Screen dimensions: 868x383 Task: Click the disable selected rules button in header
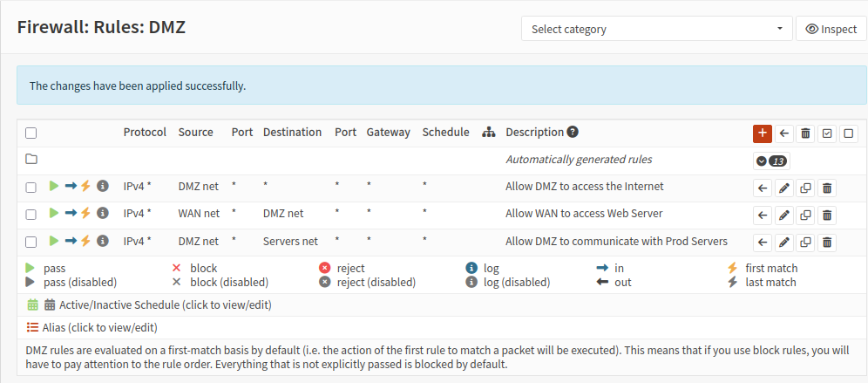point(848,133)
